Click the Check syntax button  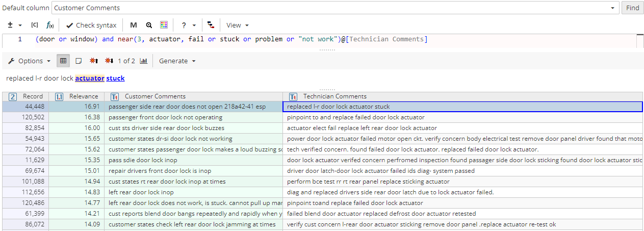(x=91, y=25)
